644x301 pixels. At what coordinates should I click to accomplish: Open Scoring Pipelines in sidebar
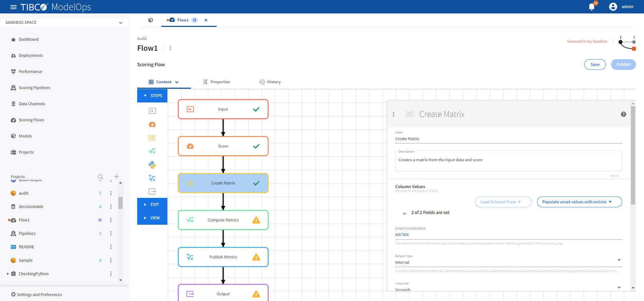(34, 88)
